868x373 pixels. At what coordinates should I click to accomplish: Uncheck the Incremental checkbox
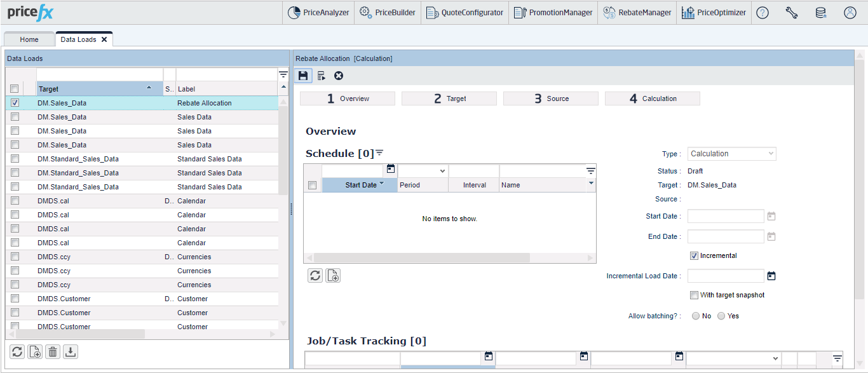click(694, 255)
